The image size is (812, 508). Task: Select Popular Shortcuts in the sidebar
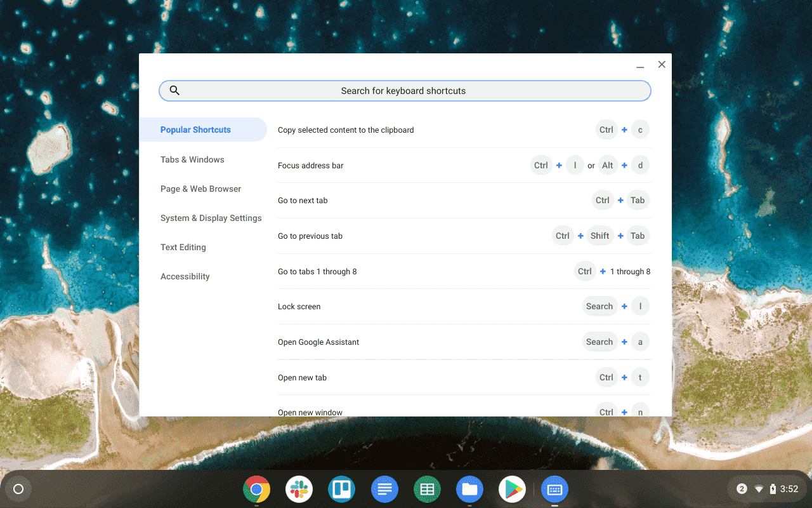coord(195,129)
